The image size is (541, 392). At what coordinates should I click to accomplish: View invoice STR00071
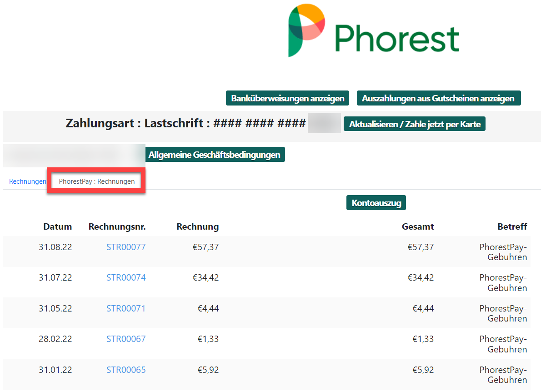[x=126, y=308]
